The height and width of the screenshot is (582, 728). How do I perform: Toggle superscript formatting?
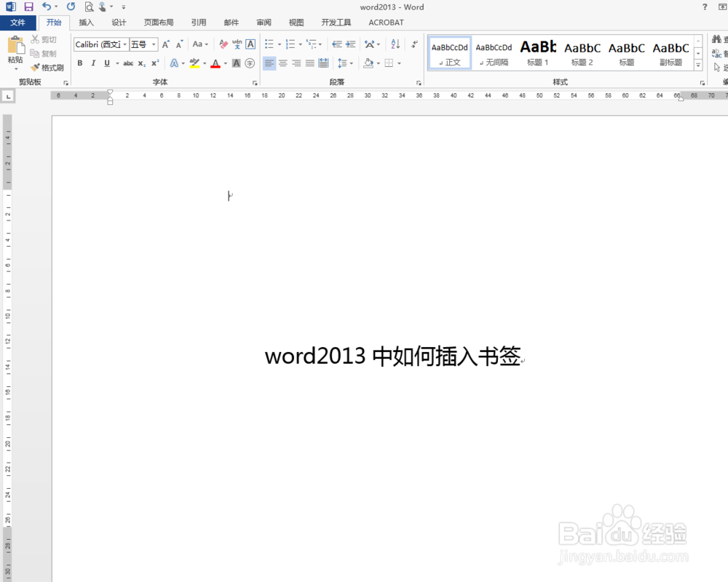pos(155,63)
